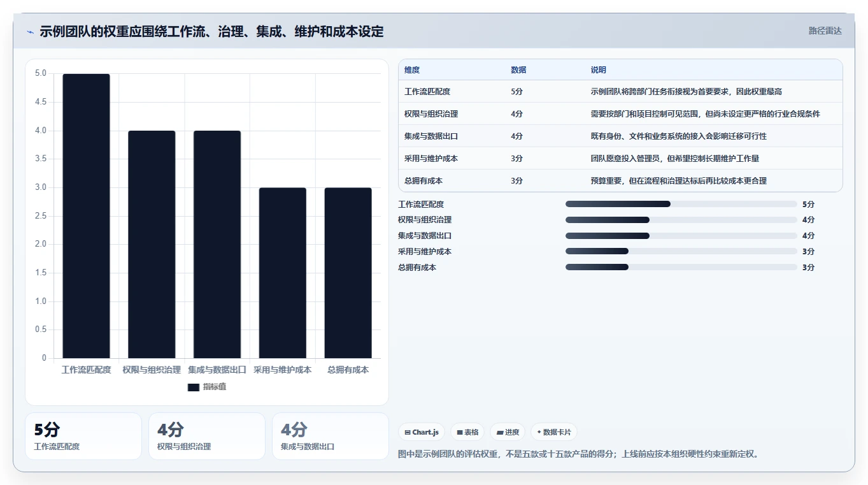Click the 采用与维护成本 progress bar
The height and width of the screenshot is (485, 868).
[x=681, y=252]
